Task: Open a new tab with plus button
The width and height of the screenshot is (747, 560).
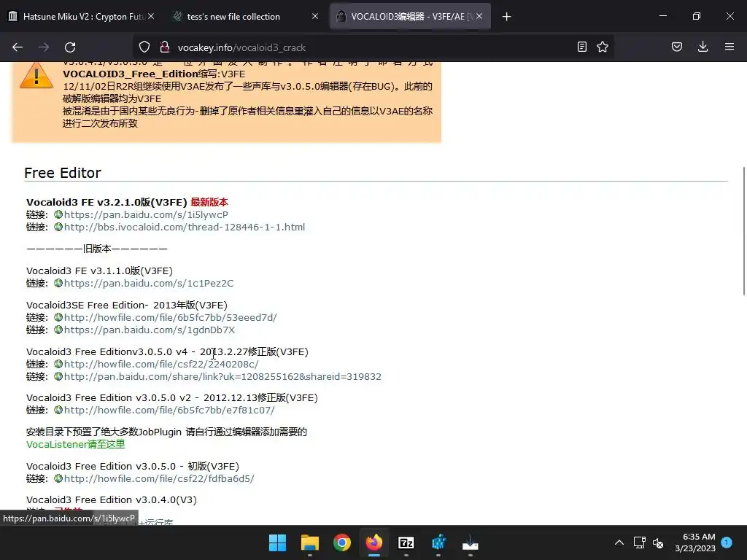Action: coord(506,17)
